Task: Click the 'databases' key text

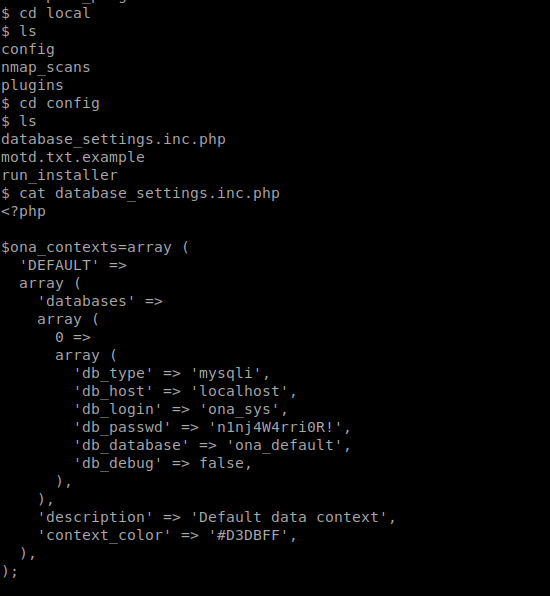Action: (86, 301)
